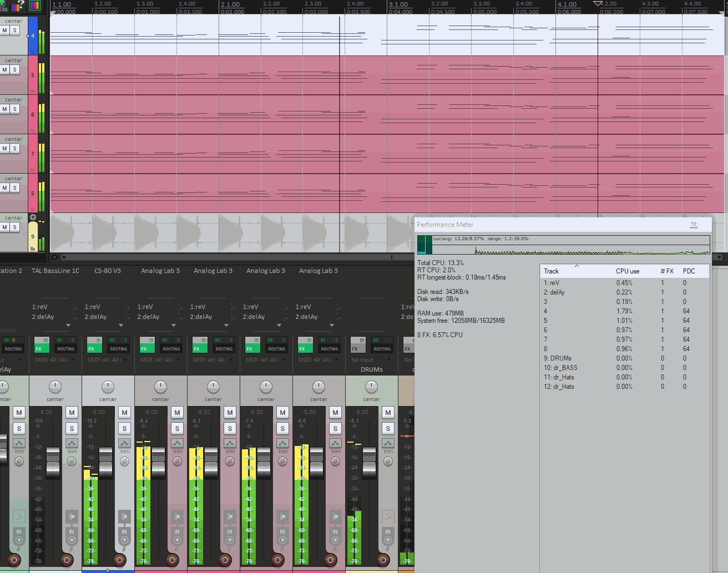Solo track 8 in track panel
Viewport: 728px width, 573px height.
[x=15, y=188]
